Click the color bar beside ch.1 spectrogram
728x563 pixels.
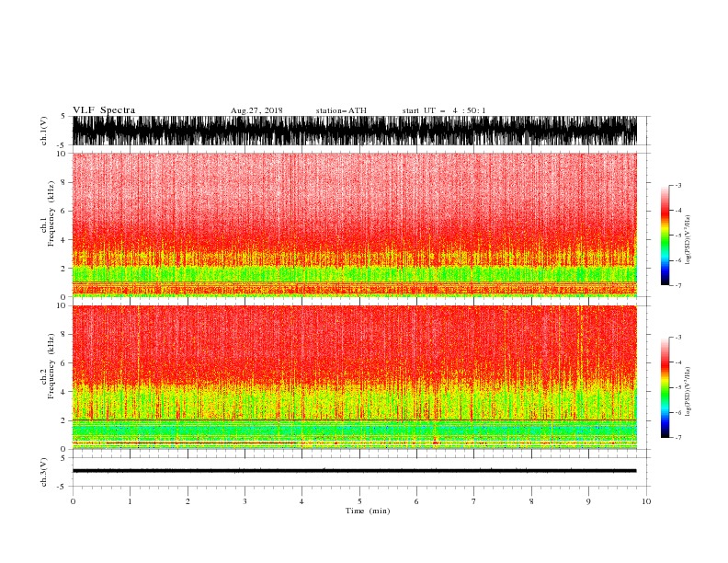[665, 235]
